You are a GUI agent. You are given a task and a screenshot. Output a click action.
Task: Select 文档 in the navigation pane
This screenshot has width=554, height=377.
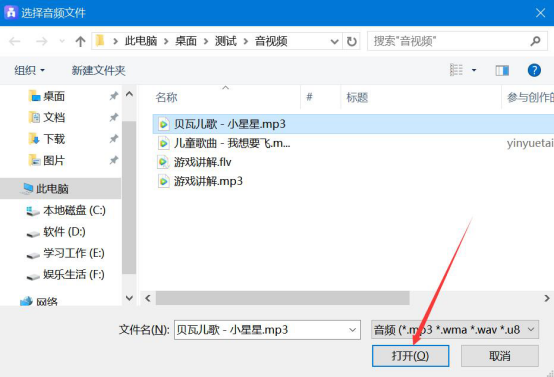[x=54, y=117]
